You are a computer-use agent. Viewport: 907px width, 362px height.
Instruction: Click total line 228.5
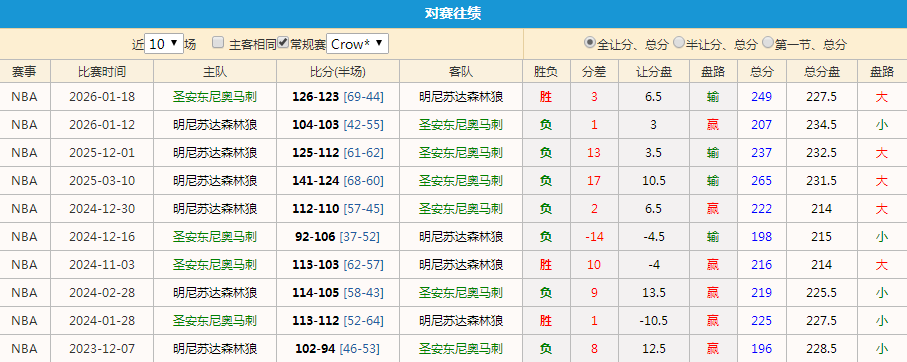822,349
